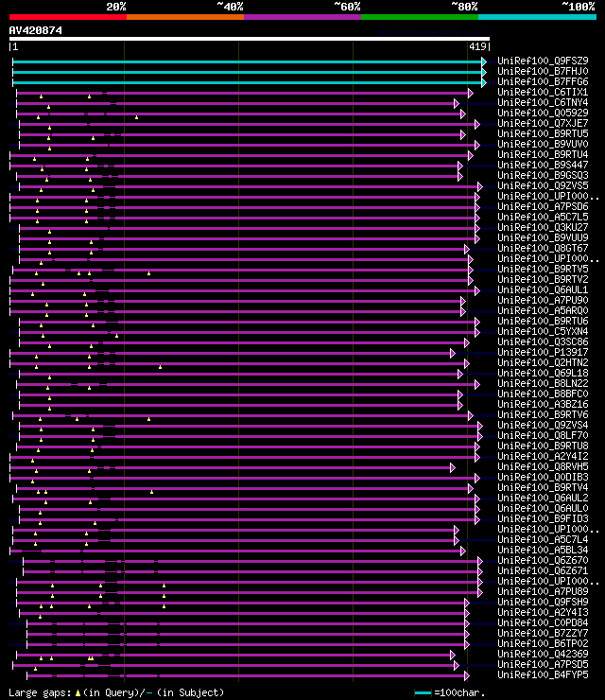
Task: Select hit label UniRef100_Q0DIB3
Action: (543, 477)
